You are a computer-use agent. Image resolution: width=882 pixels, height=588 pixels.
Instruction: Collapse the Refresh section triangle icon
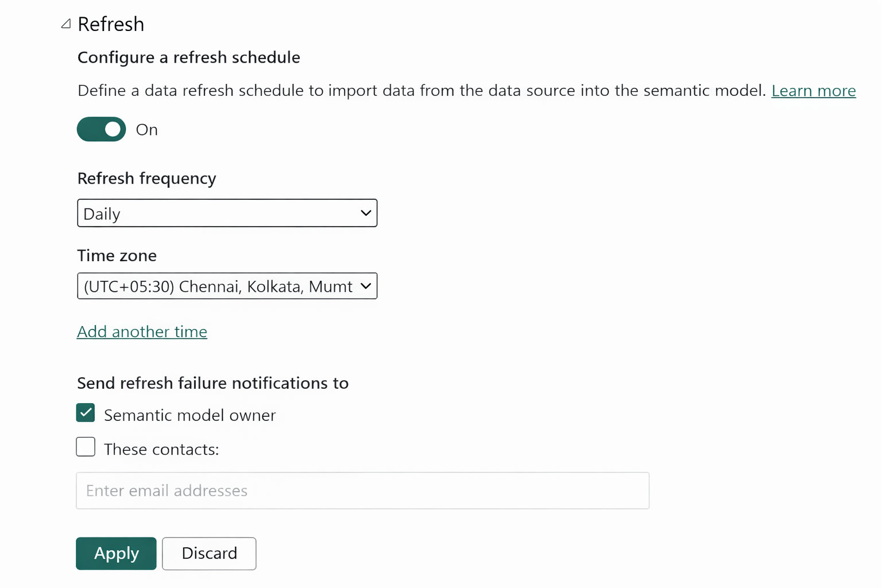click(x=66, y=24)
